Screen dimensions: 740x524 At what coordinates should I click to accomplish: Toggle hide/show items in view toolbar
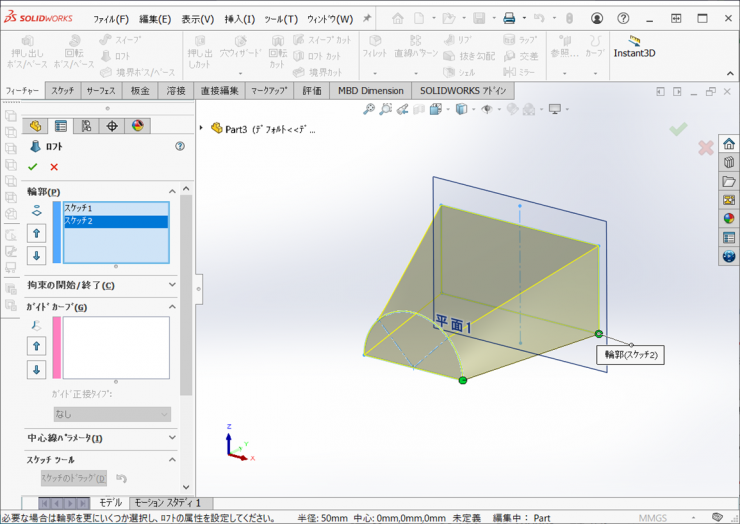pos(488,109)
